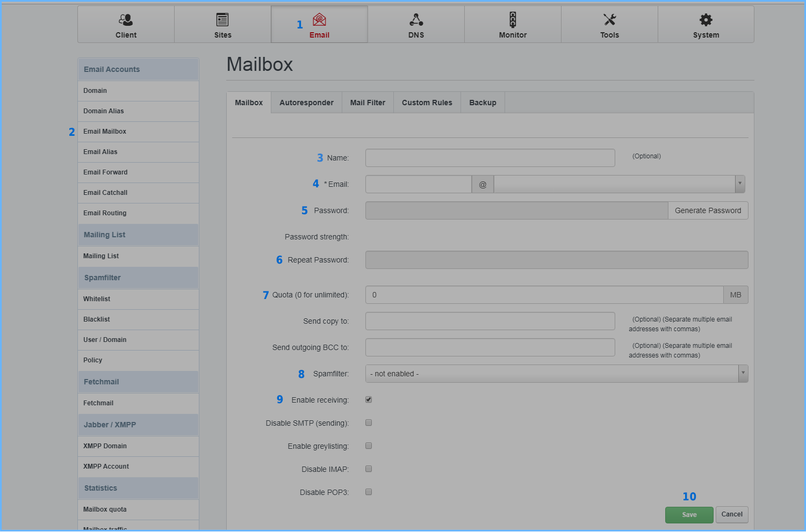The width and height of the screenshot is (806, 532).
Task: Check Enable greylisting
Action: pyautogui.click(x=369, y=446)
